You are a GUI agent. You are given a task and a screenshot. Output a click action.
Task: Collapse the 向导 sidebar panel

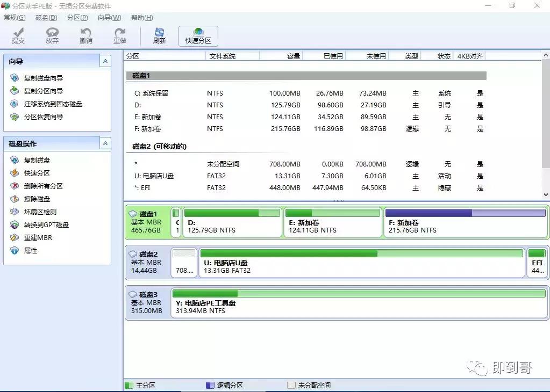tap(104, 61)
